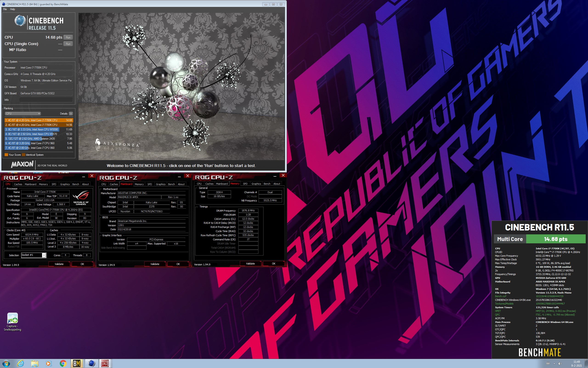This screenshot has width=588, height=368.
Task: Click volume speaker icon in system tray
Action: click(560, 364)
